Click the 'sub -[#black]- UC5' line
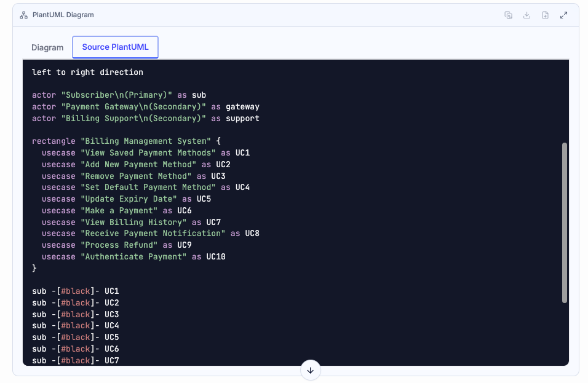 pos(76,338)
